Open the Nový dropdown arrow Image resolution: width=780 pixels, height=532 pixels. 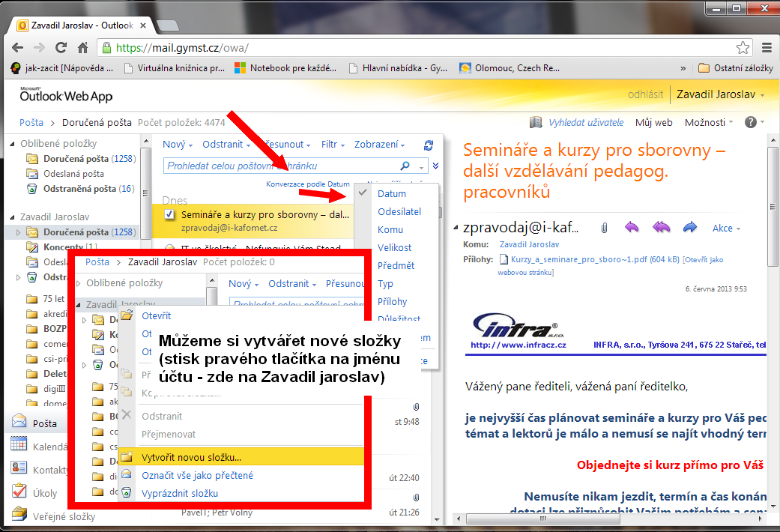tap(190, 145)
